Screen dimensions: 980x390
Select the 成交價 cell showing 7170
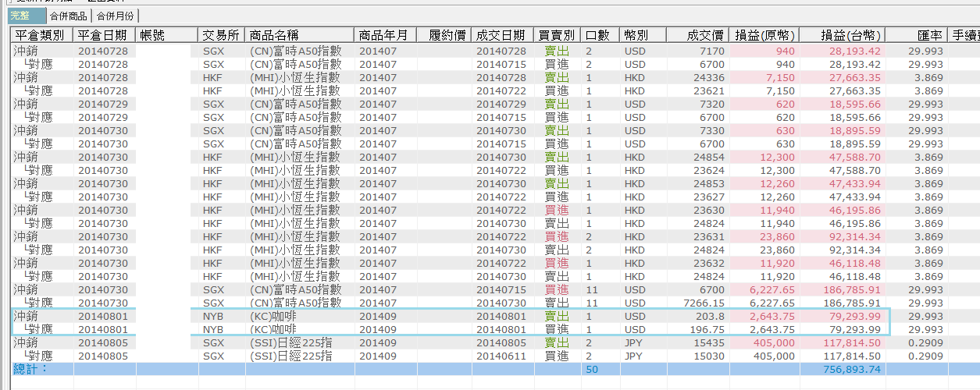tap(698, 51)
